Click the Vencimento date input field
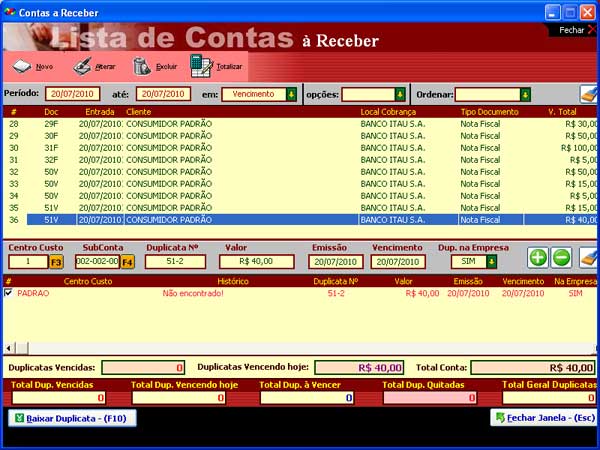Image resolution: width=600 pixels, height=450 pixels. pos(398,262)
